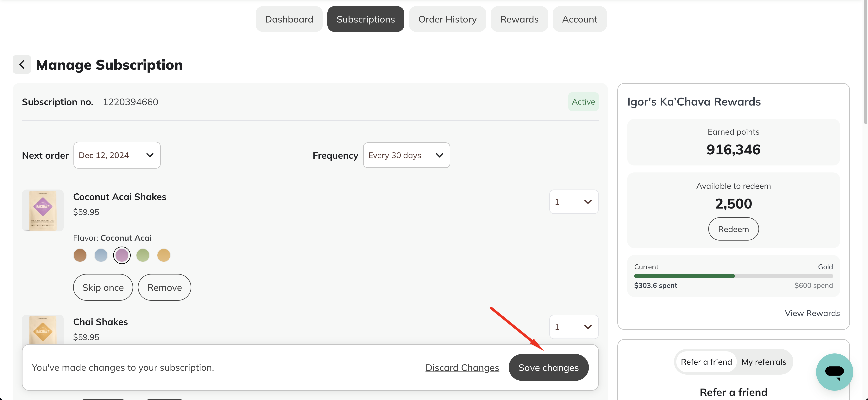
Task: Switch to the Refer a friend toggle
Action: click(x=706, y=362)
